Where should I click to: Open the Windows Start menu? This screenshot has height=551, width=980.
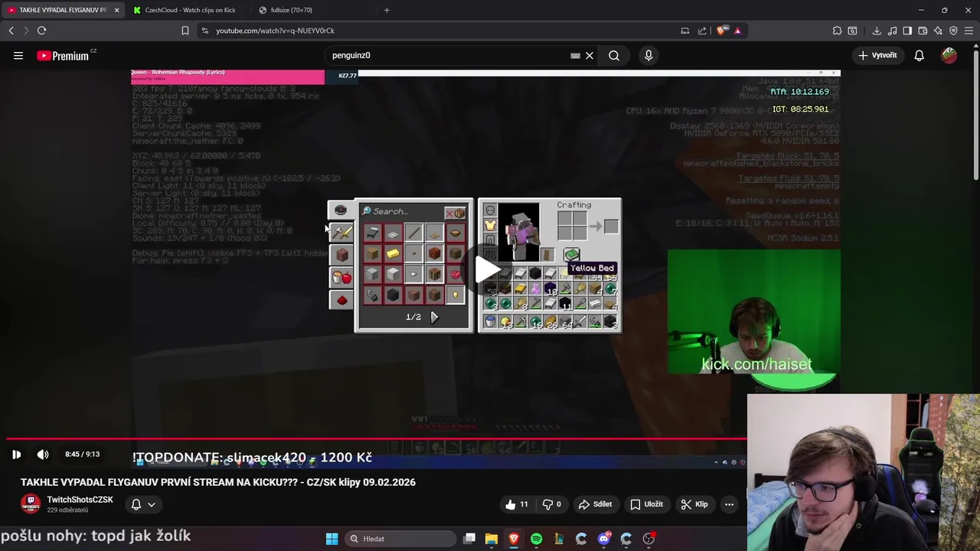point(332,539)
